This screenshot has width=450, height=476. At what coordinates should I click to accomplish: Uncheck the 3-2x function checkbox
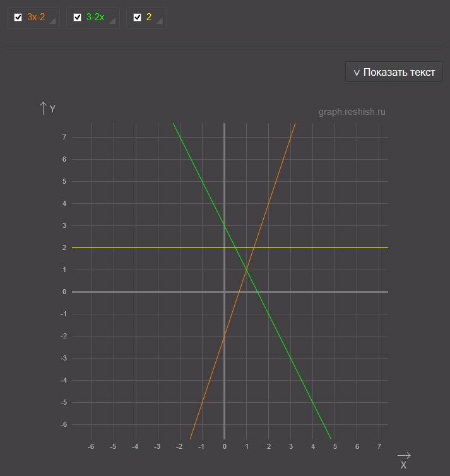pos(78,17)
